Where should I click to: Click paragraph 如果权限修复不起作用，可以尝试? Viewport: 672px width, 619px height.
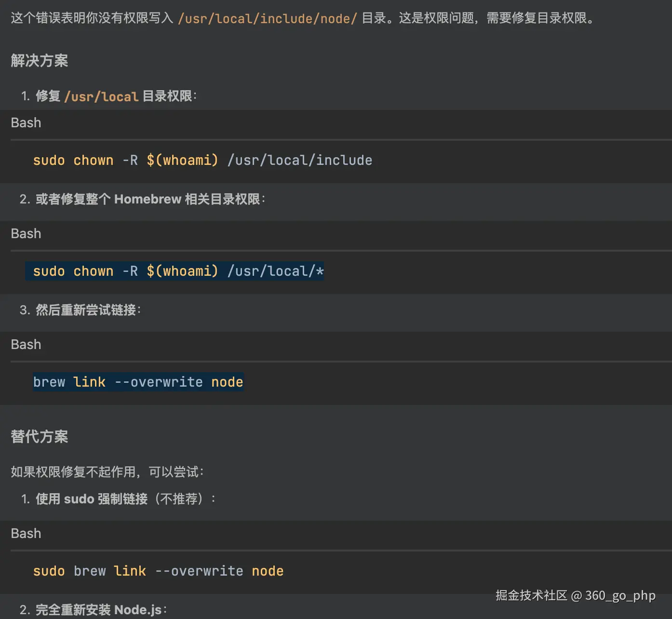pyautogui.click(x=107, y=471)
